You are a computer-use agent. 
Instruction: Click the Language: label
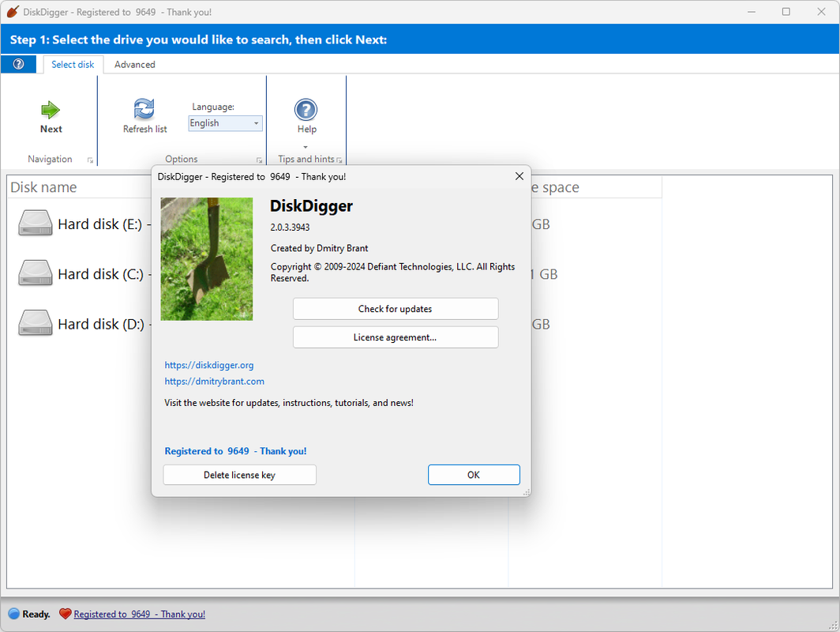pos(213,107)
